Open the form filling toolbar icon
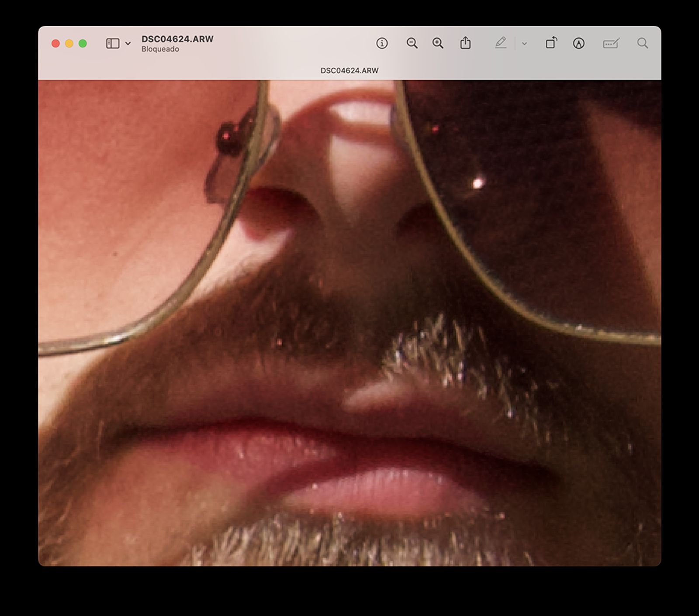 click(610, 43)
